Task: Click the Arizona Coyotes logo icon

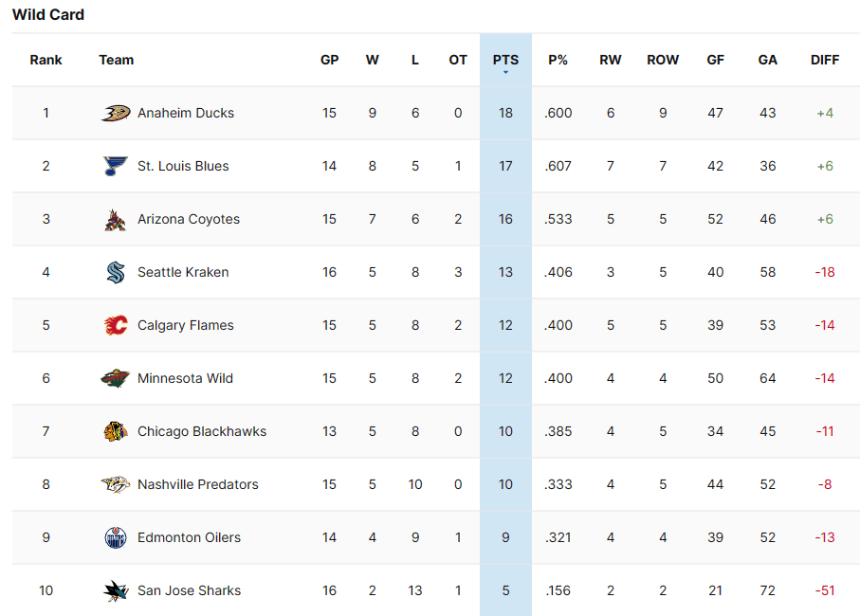Action: (116, 219)
